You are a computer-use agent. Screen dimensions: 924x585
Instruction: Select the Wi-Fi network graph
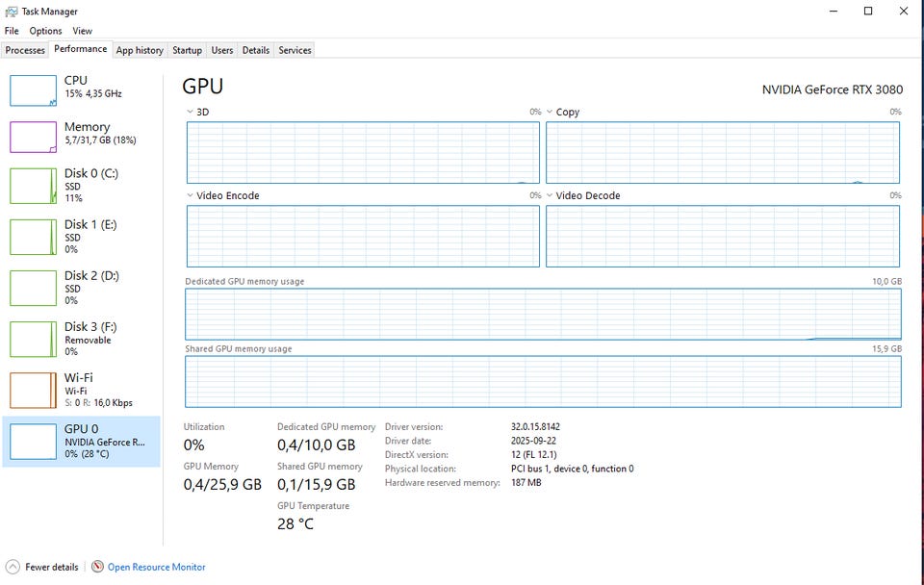pyautogui.click(x=34, y=390)
